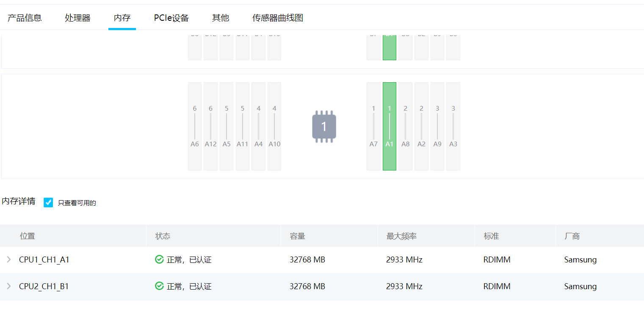Screen dimensions: 644x318
Task: Switch to the 处理器 tab
Action: coord(77,18)
